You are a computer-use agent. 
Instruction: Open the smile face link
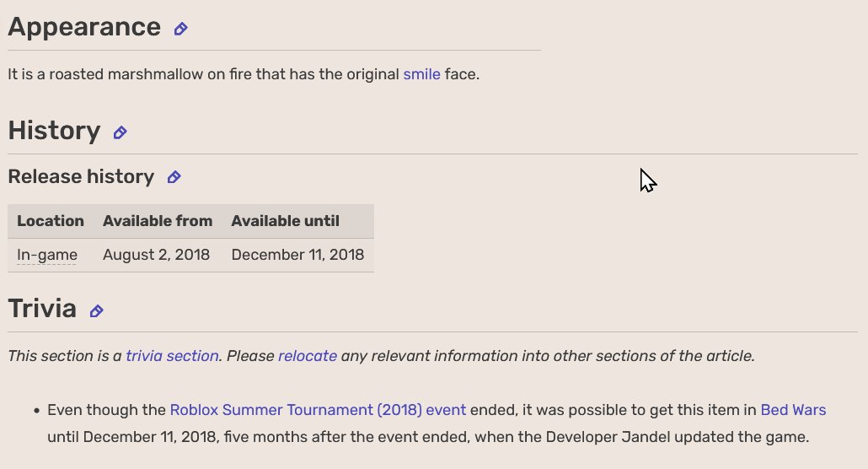(422, 74)
